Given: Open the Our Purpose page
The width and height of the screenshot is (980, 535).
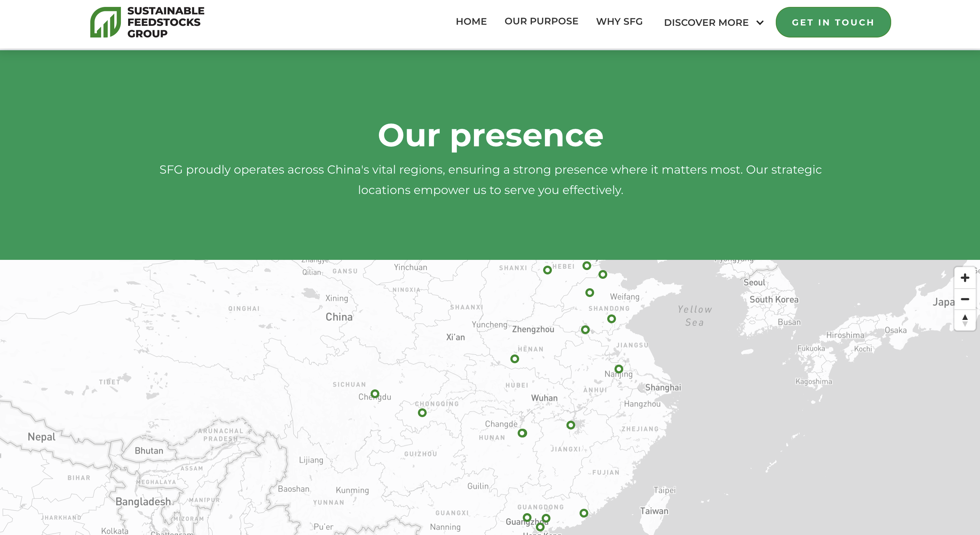Looking at the screenshot, I should click(541, 21).
